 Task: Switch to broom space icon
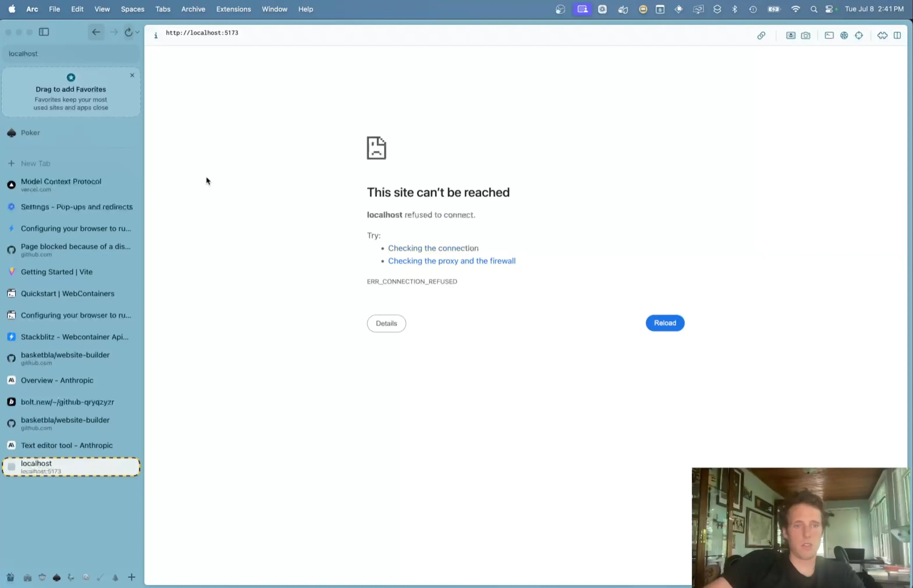(100, 578)
